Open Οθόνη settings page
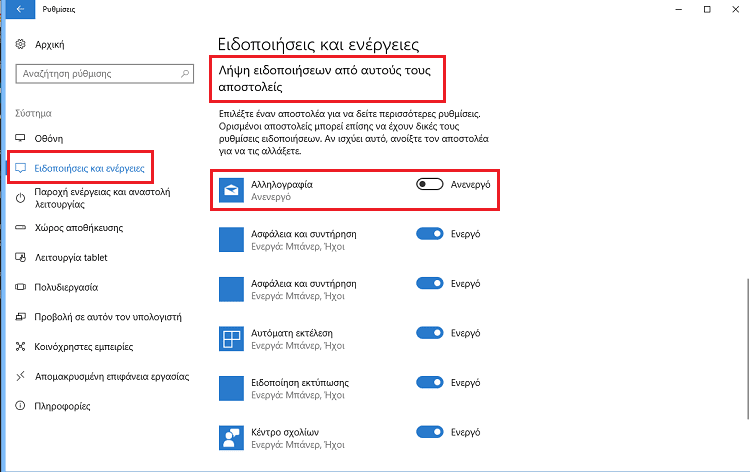 pos(48,138)
